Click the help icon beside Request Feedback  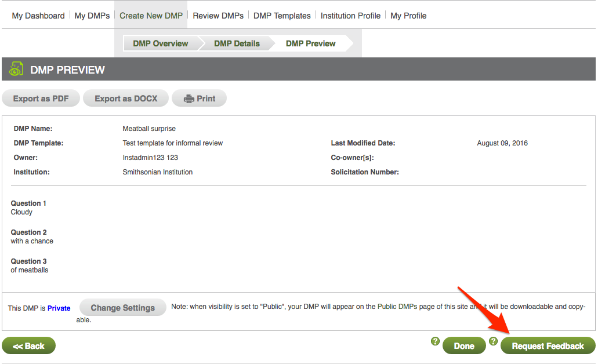click(493, 341)
